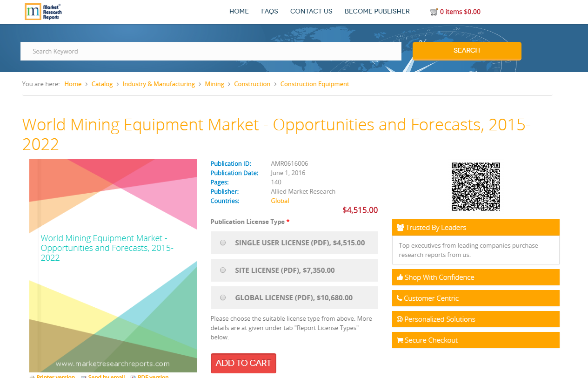Go to Mining breadcrumb link
This screenshot has height=378, width=588.
214,84
